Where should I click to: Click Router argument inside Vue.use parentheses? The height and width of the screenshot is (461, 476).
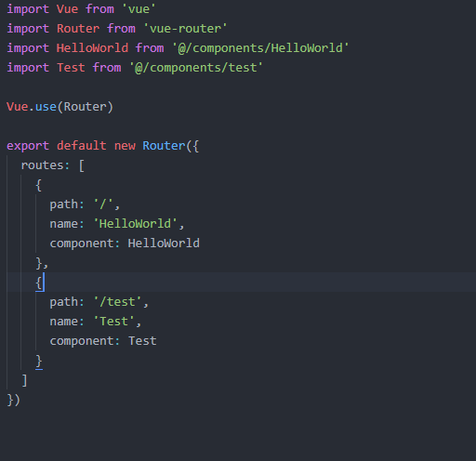pyautogui.click(x=86, y=107)
